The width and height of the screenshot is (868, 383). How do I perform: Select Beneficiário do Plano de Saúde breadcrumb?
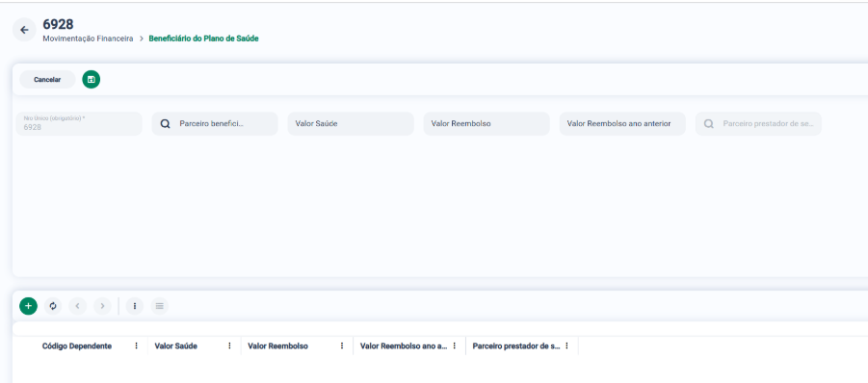203,38
